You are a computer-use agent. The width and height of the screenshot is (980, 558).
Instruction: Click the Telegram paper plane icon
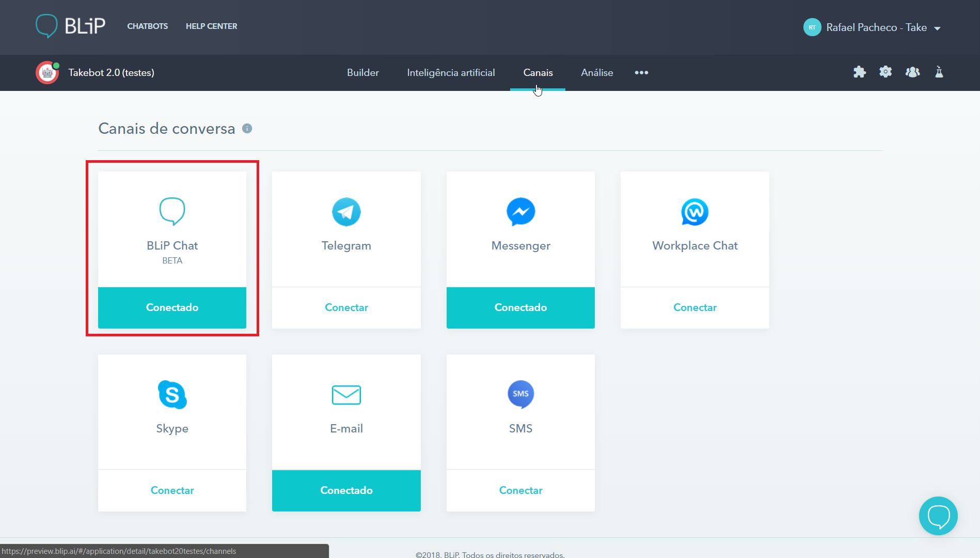click(346, 212)
